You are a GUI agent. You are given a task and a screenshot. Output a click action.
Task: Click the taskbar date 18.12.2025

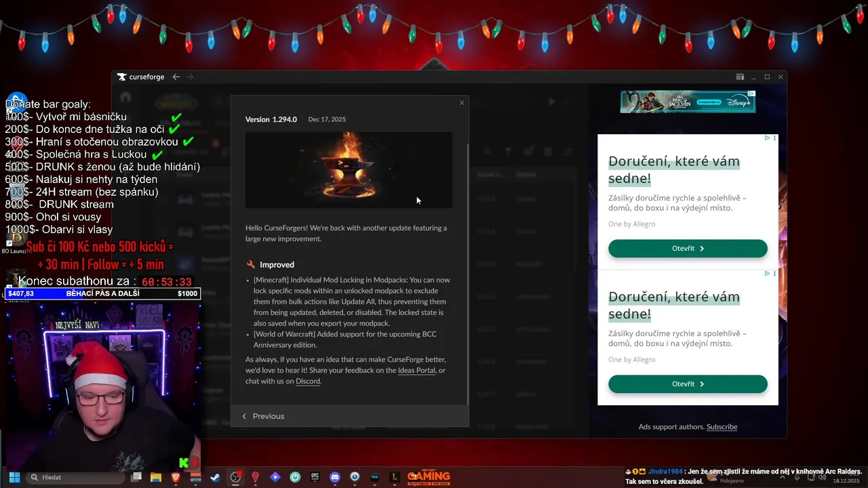[x=846, y=481]
